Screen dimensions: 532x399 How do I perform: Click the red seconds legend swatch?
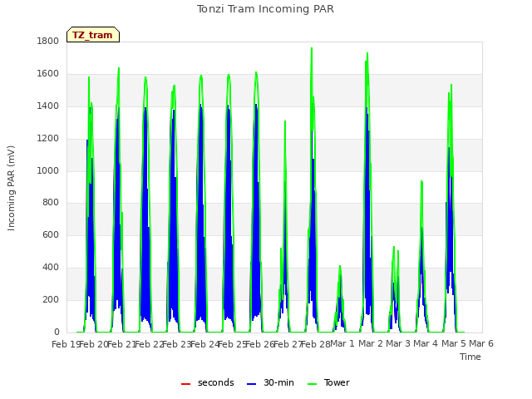click(185, 384)
